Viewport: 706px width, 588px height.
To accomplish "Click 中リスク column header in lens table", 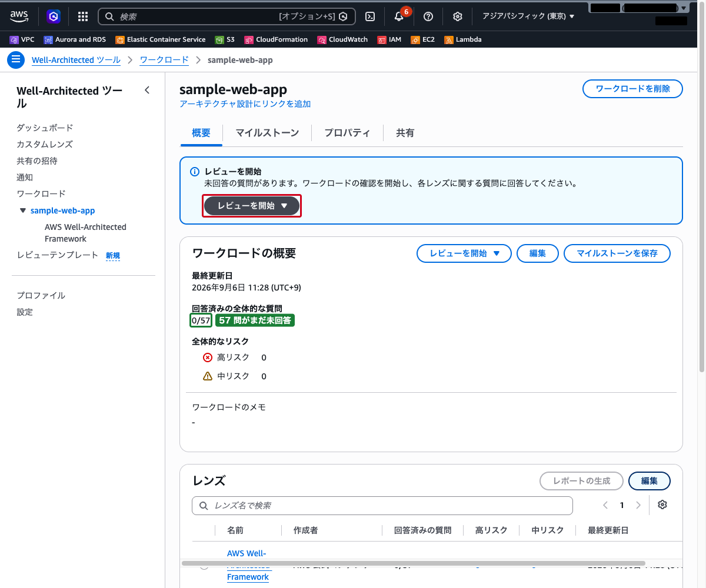I will pos(548,530).
